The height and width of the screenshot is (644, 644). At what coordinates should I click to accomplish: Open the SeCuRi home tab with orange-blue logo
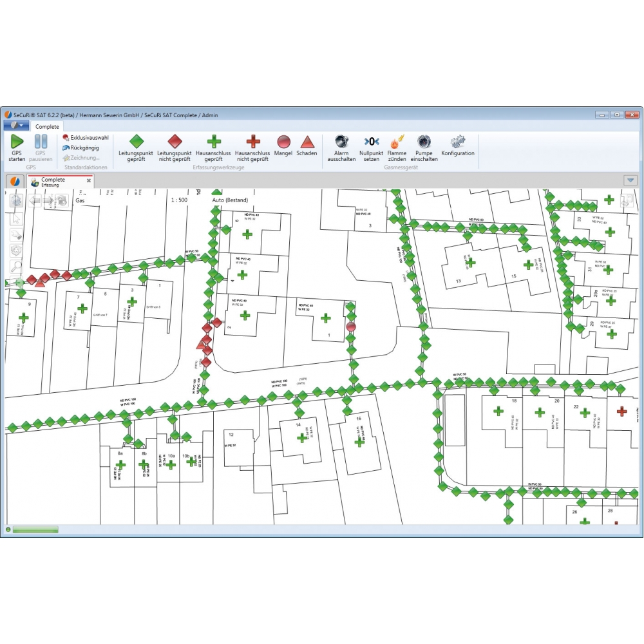click(x=15, y=181)
